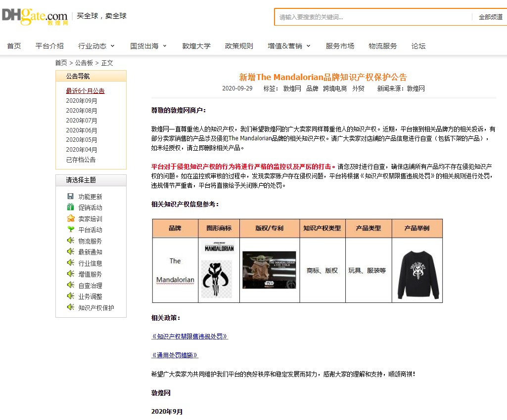The width and height of the screenshot is (507, 420).
Task: Expand the 行业动态 dropdown arrow
Action: (x=112, y=46)
